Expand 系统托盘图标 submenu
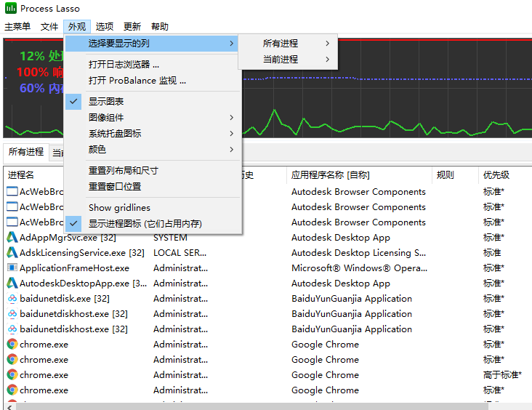The image size is (532, 410). (153, 133)
